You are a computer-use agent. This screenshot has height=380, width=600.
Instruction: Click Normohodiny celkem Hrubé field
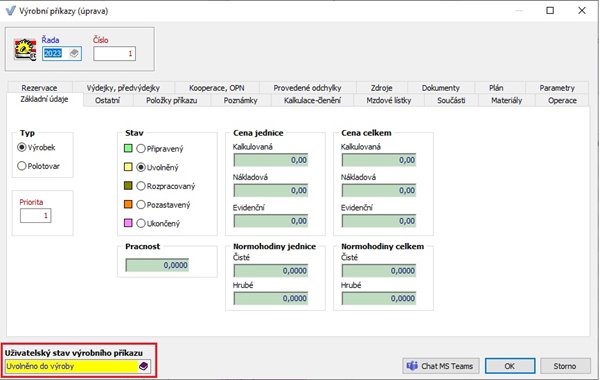(379, 298)
